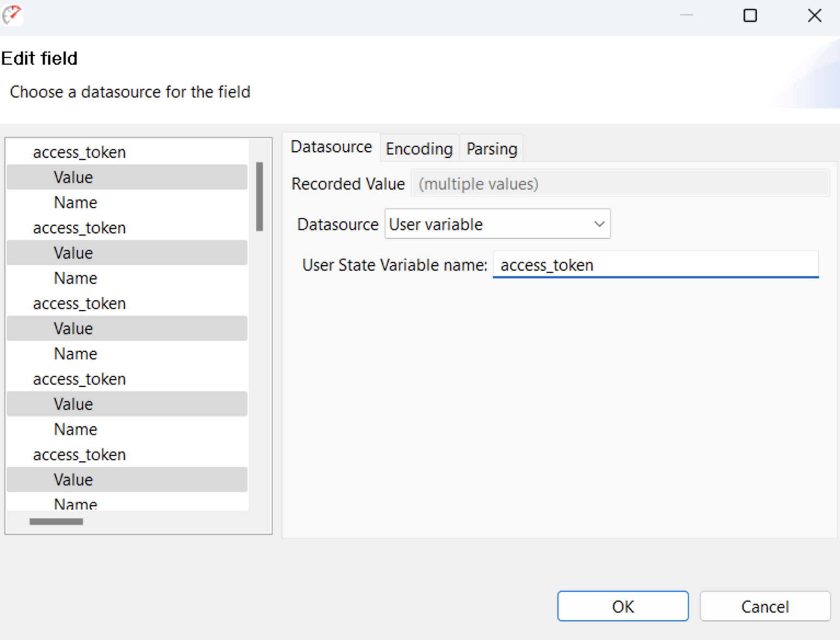Switch to the Encoding tab

[419, 148]
